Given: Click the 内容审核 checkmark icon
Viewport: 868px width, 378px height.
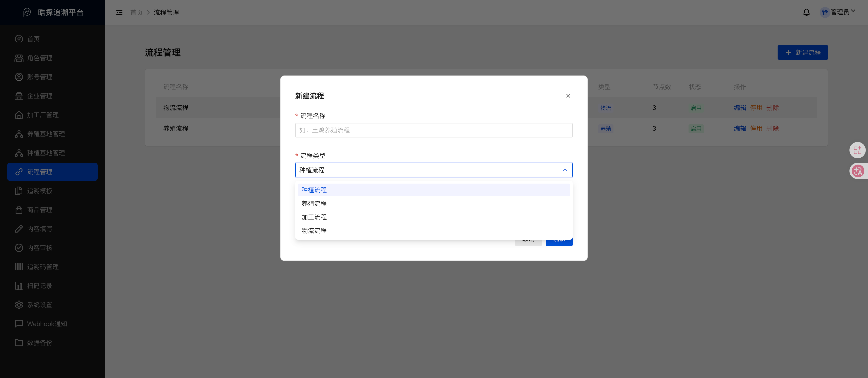Looking at the screenshot, I should (19, 248).
